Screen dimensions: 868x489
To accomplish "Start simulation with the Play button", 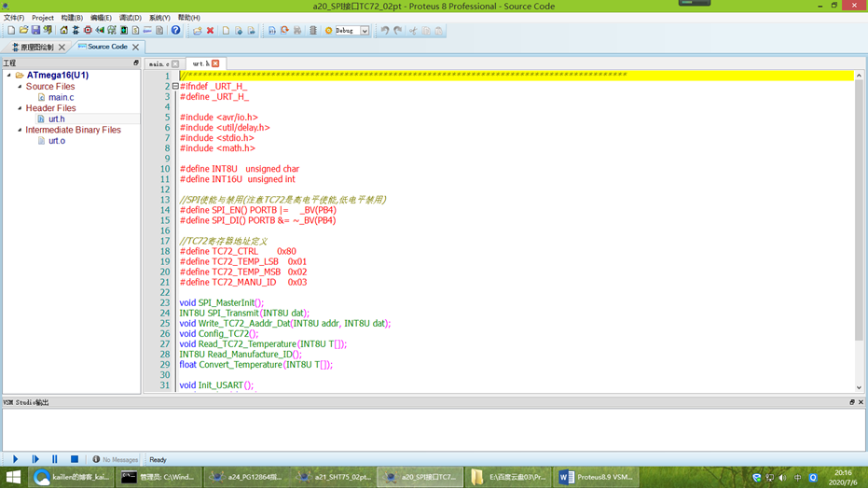I will [16, 459].
